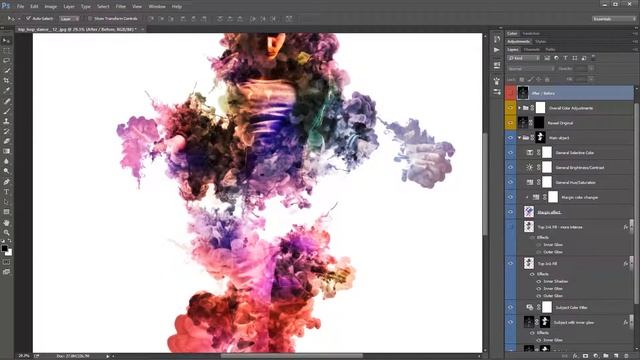Open the Essentials workspace dropdown
The height and width of the screenshot is (360, 640).
(613, 19)
